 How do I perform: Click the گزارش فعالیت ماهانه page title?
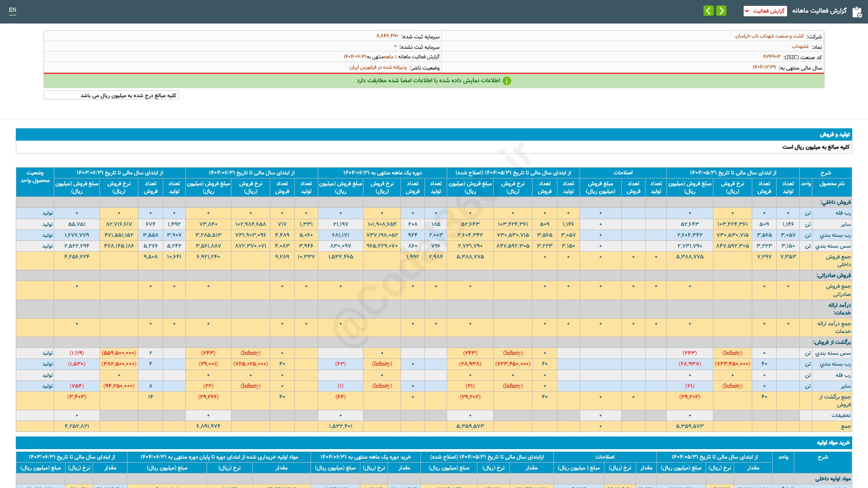click(x=819, y=11)
